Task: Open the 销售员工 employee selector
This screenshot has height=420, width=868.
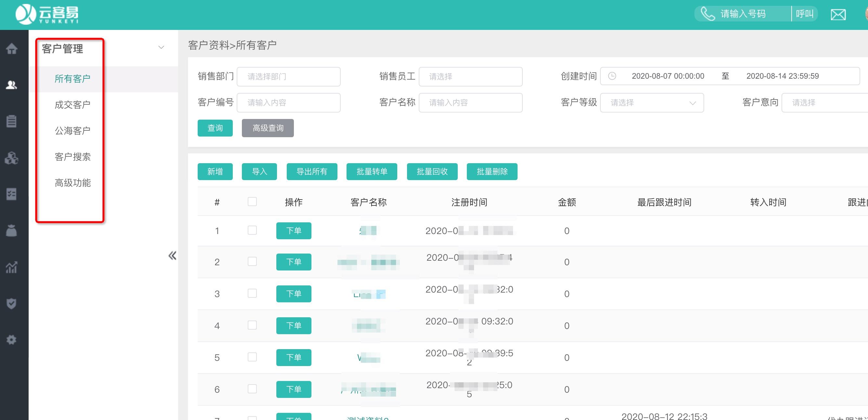Action: click(x=470, y=76)
